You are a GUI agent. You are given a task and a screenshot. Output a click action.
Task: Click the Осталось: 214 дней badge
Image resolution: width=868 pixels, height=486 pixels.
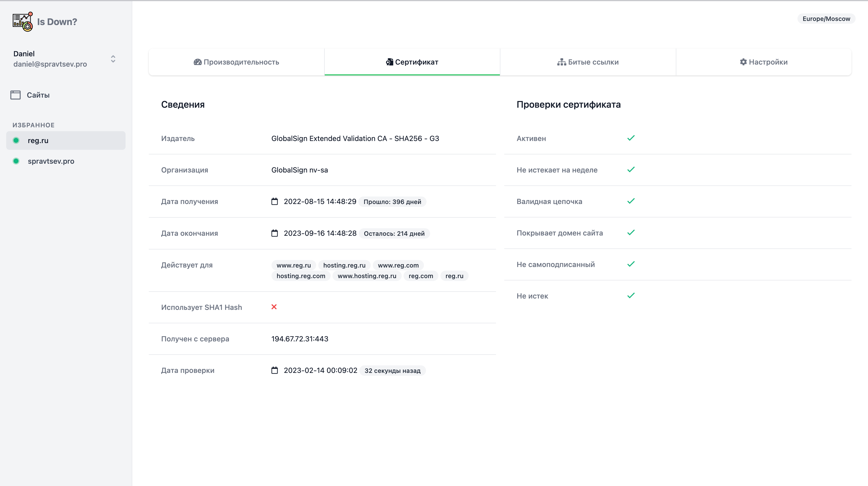click(x=394, y=233)
